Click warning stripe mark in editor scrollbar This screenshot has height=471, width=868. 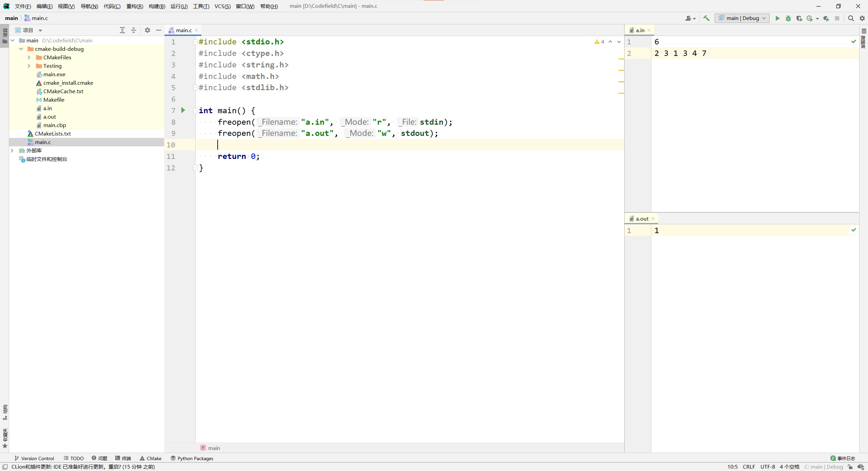click(x=621, y=59)
